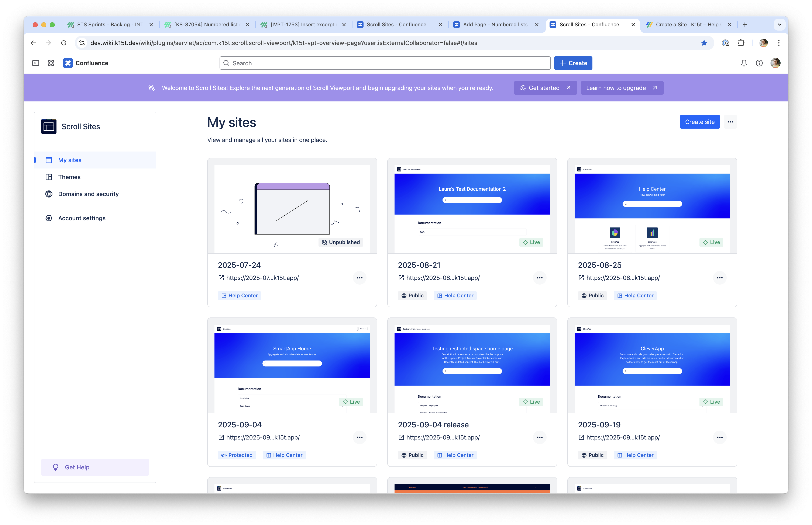Select My sites in the sidebar
This screenshot has height=525, width=812.
pyautogui.click(x=95, y=160)
